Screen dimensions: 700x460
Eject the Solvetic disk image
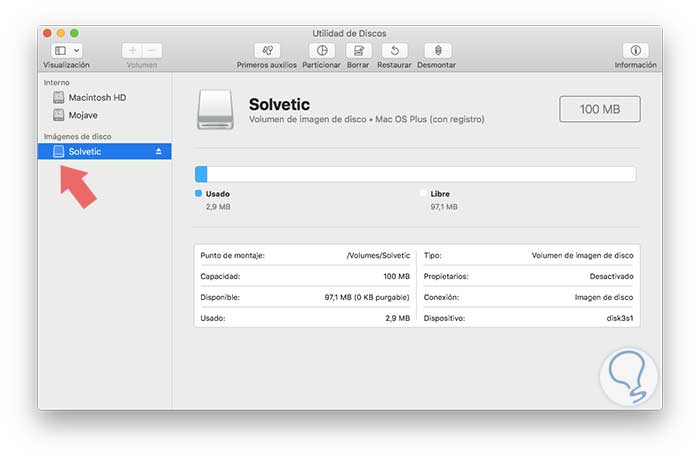158,152
